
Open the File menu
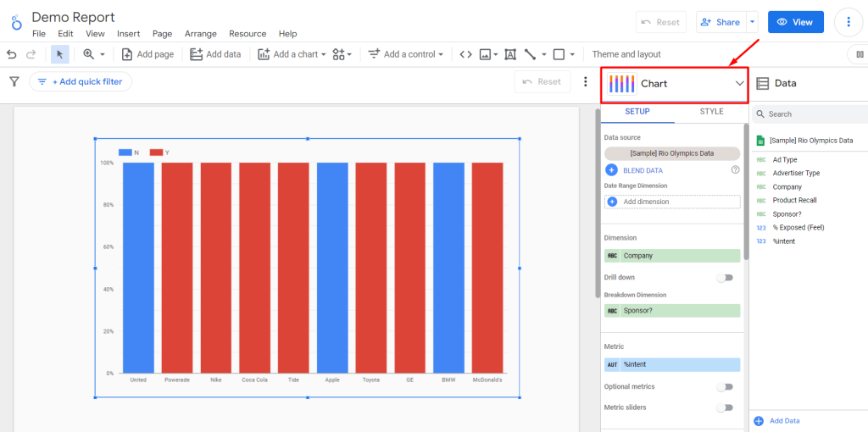coord(39,34)
